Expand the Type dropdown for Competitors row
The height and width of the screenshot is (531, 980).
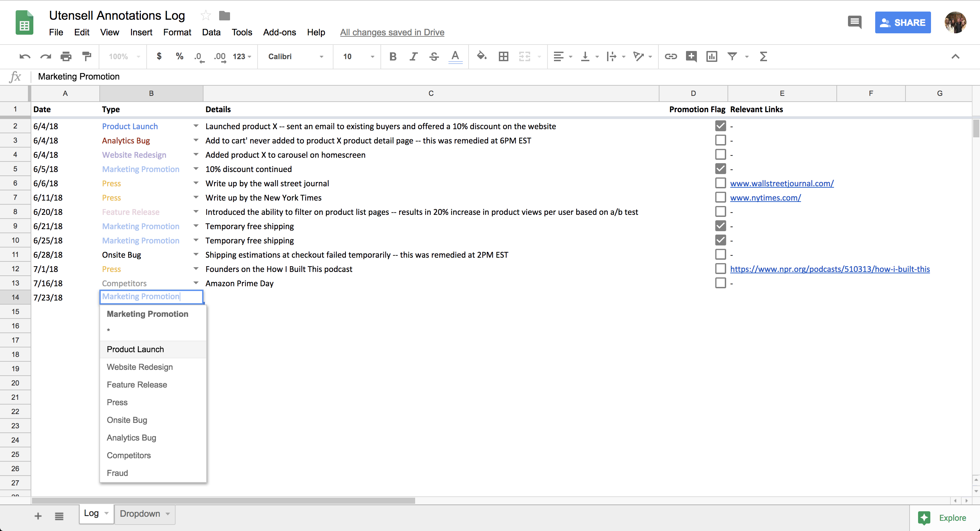(196, 283)
